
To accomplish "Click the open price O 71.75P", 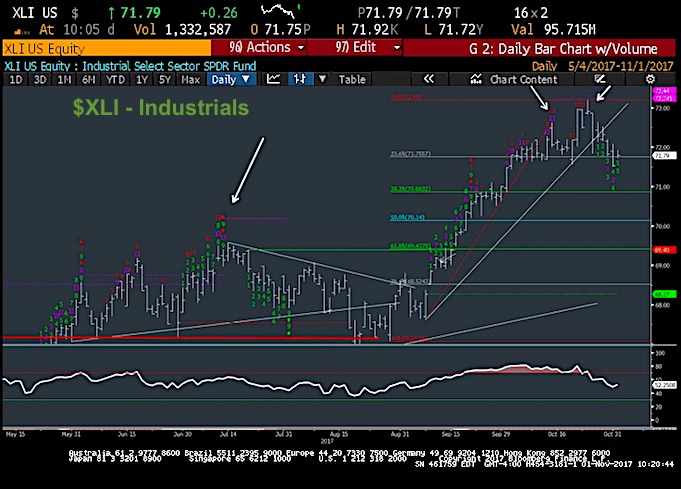I will pyautogui.click(x=281, y=30).
